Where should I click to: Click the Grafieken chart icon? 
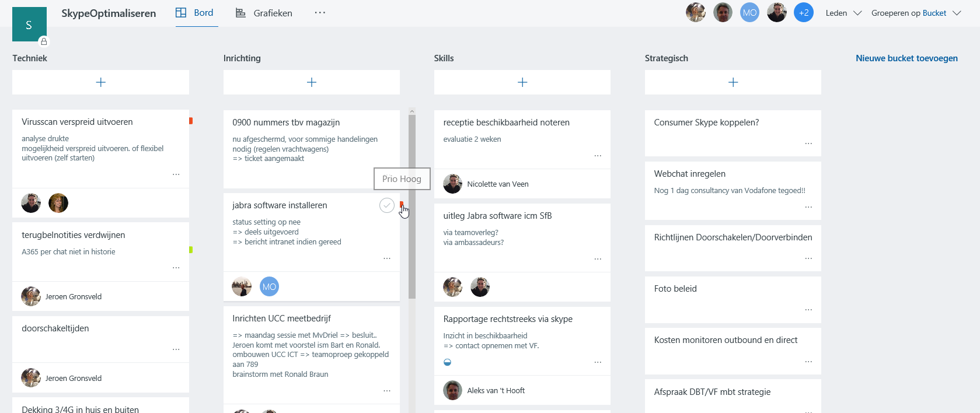point(240,13)
